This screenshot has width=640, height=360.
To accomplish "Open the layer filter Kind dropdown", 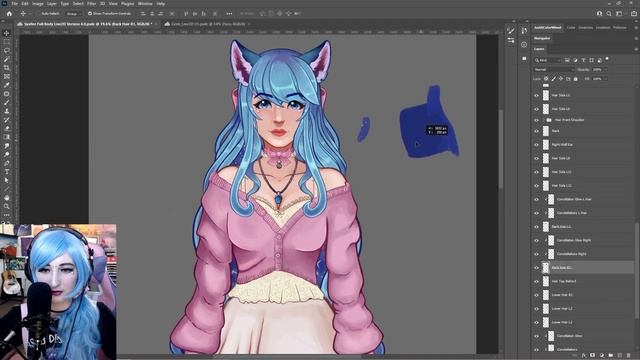I will coord(548,60).
